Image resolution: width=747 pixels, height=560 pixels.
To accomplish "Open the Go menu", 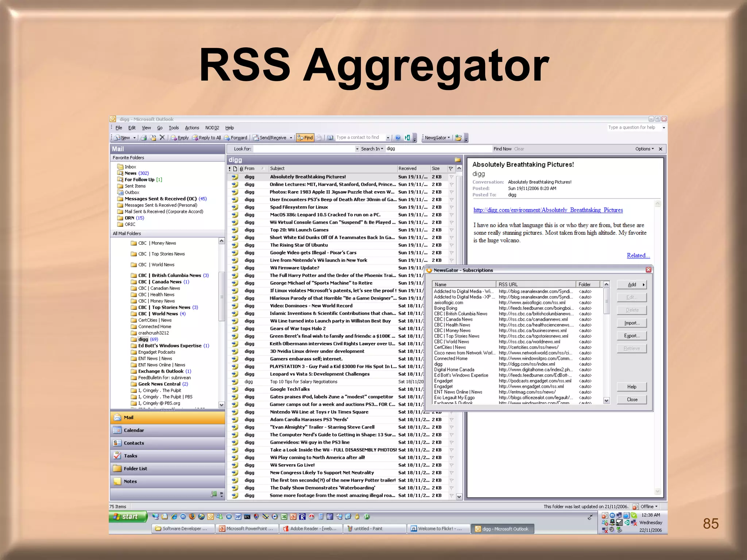I will 160,128.
